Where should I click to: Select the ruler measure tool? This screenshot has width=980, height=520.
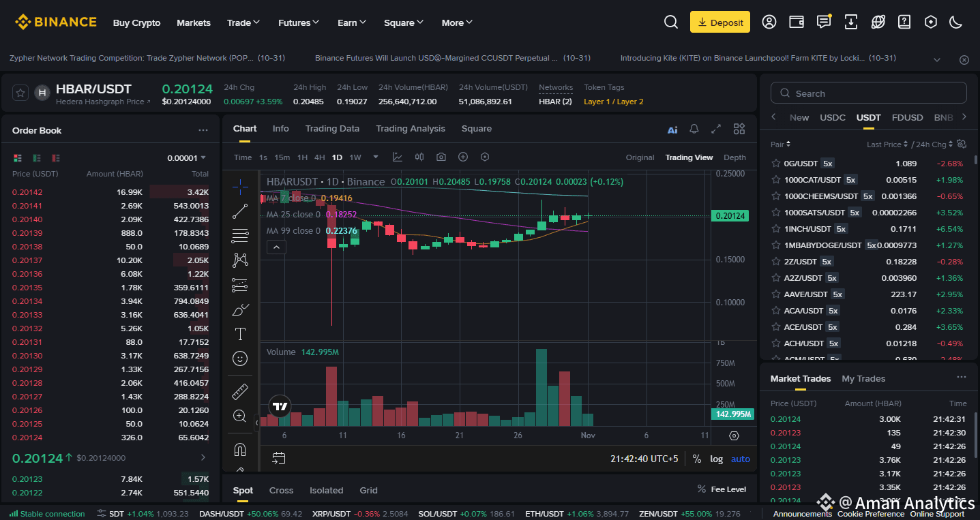tap(240, 392)
